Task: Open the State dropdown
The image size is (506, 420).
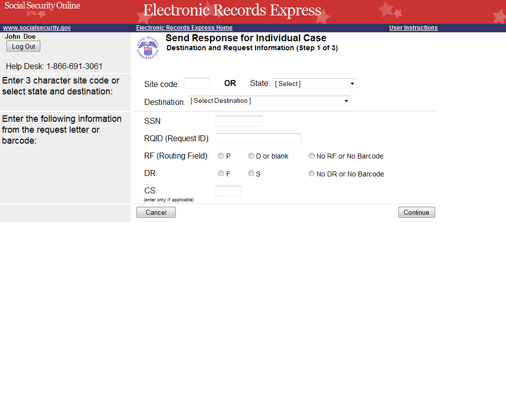Action: (314, 84)
